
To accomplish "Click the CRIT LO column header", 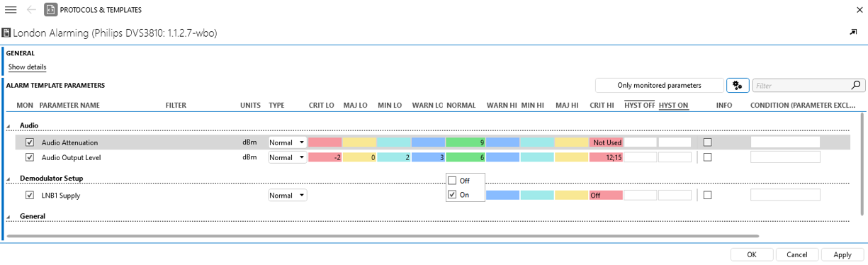I will (321, 106).
